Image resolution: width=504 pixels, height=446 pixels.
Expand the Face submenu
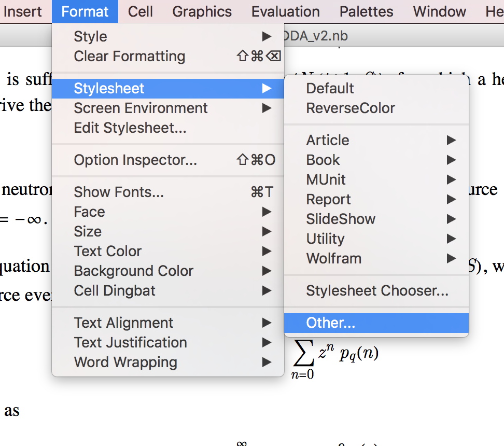(90, 212)
